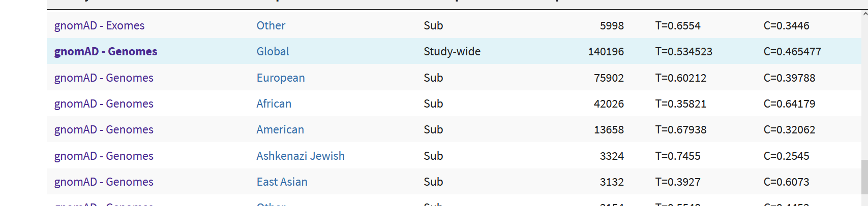This screenshot has width=868, height=206.
Task: Open the African population link
Action: coord(274,104)
